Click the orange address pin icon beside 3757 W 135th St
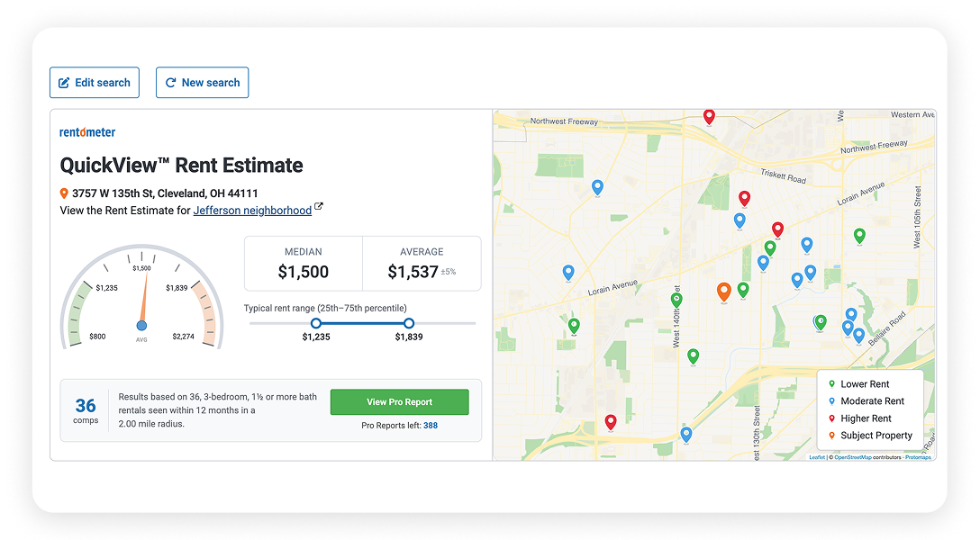 point(64,193)
